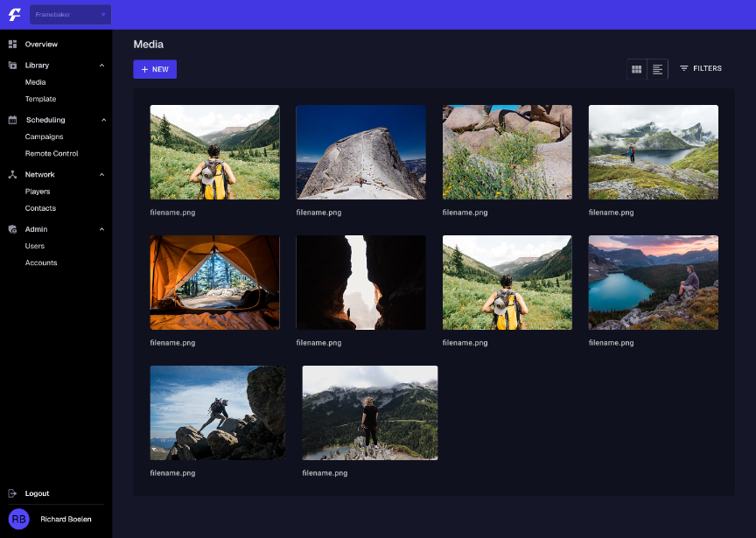Switch media view to list layout
The height and width of the screenshot is (538, 756).
click(x=656, y=68)
